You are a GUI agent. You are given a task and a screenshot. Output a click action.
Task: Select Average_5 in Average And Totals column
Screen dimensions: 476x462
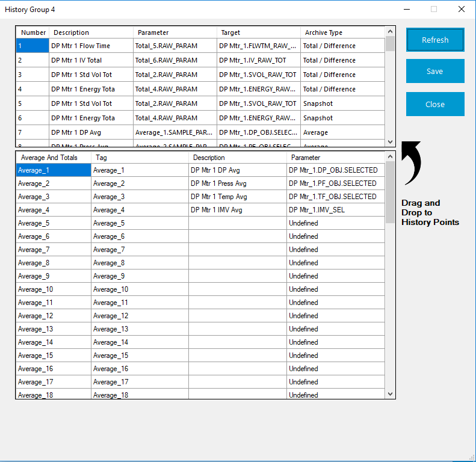click(x=54, y=223)
